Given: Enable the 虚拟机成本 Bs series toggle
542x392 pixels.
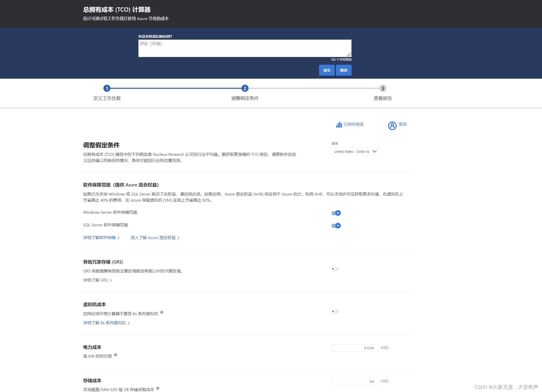Looking at the screenshot, I should coord(335,312).
